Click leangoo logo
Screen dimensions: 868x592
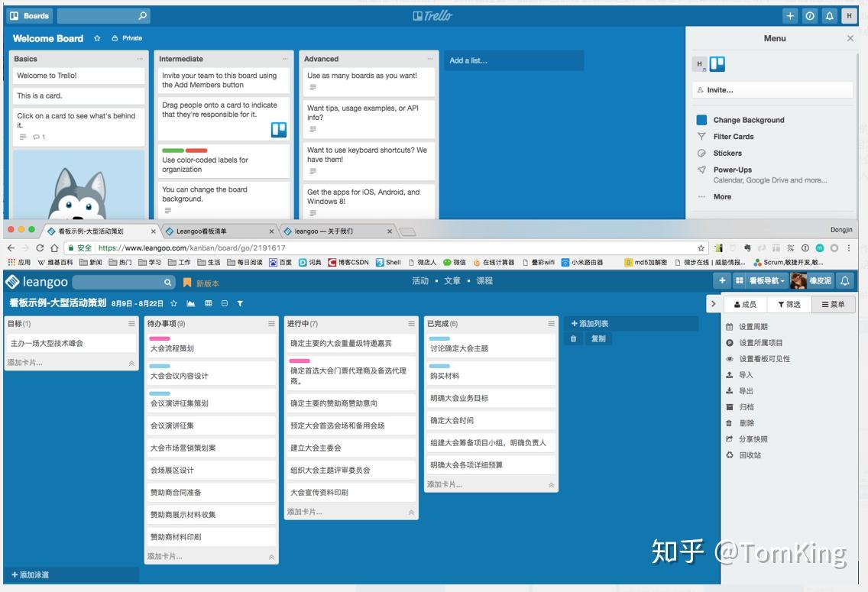37,282
